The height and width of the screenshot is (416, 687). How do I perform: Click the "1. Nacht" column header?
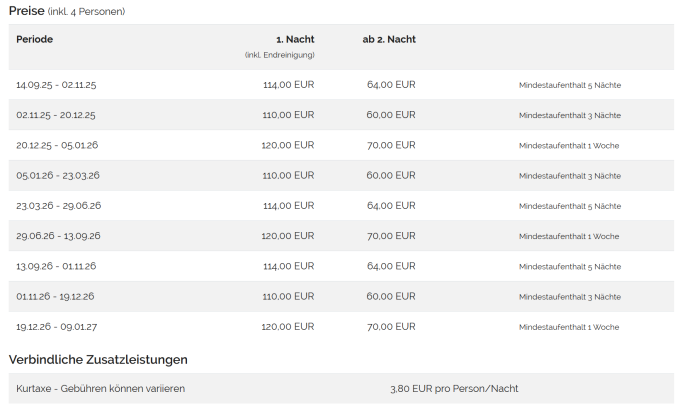(x=294, y=39)
